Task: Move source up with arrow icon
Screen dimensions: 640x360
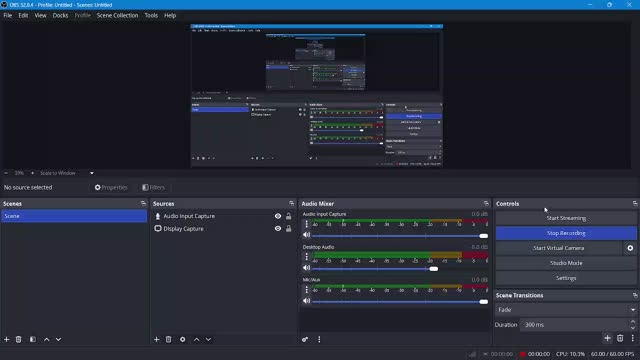Action: [196, 339]
